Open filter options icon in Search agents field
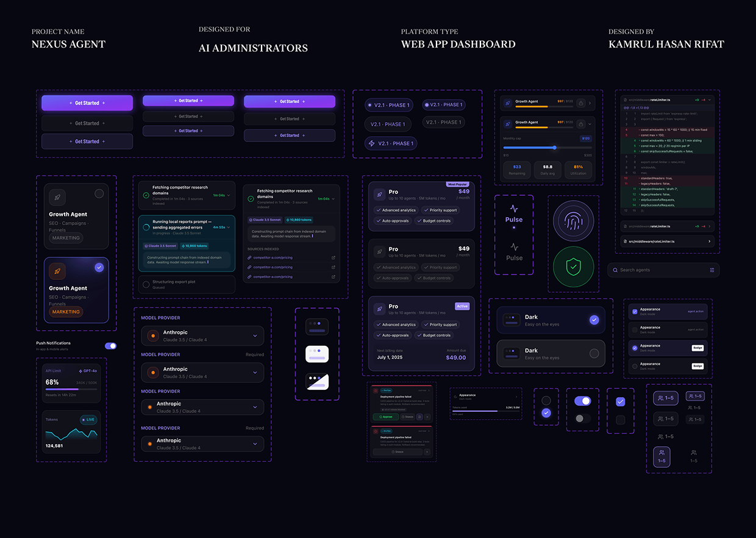Screen dimensions: 756x538 coord(711,270)
